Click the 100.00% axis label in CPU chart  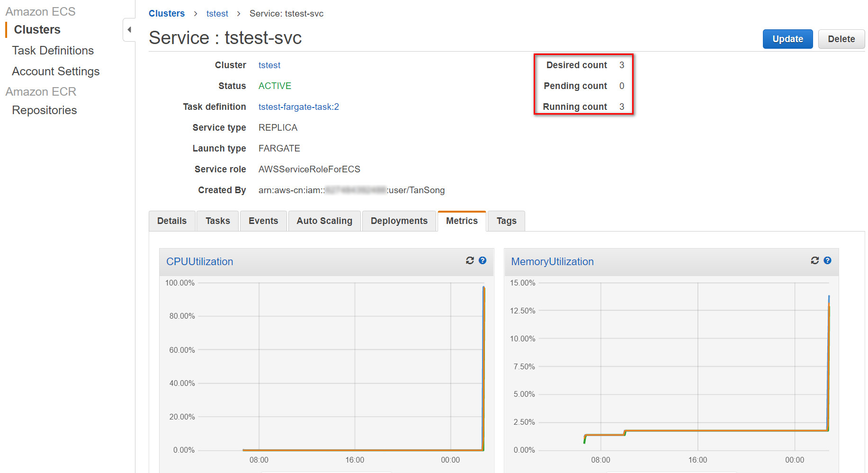tap(179, 283)
